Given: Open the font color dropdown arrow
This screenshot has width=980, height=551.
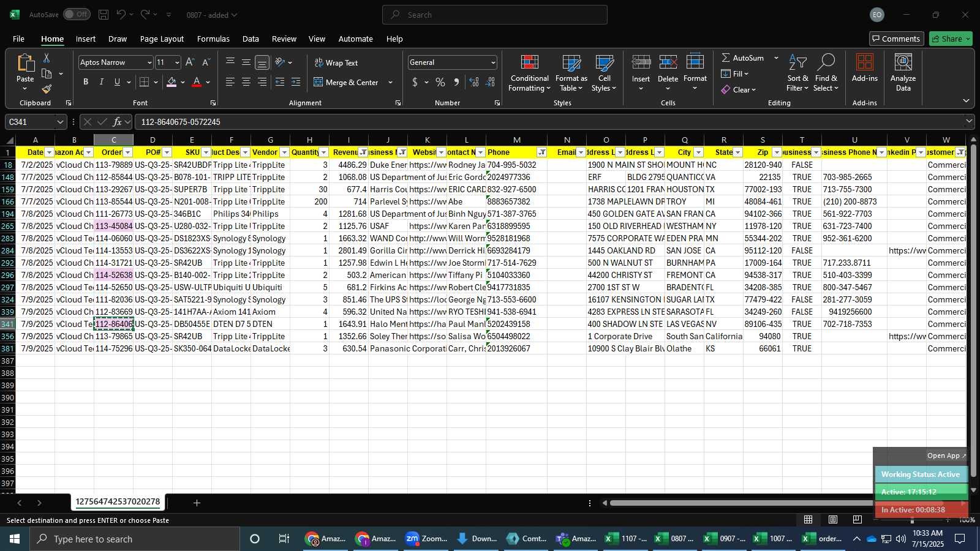Looking at the screenshot, I should point(208,82).
